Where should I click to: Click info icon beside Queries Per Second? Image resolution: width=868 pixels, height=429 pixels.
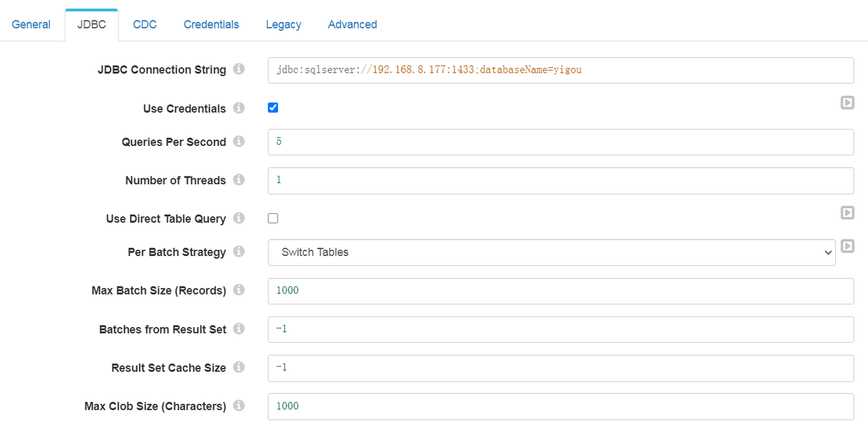239,141
